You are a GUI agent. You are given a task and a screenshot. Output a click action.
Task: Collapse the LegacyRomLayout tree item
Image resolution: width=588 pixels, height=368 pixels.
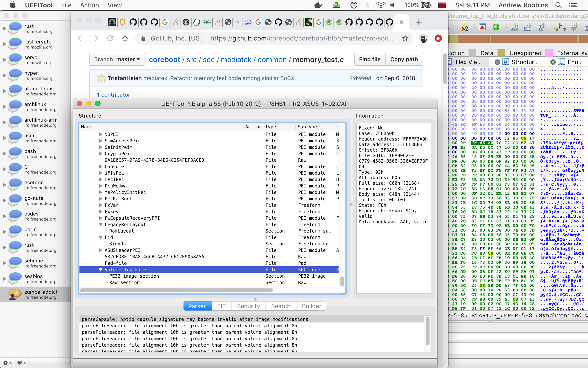[100, 224]
